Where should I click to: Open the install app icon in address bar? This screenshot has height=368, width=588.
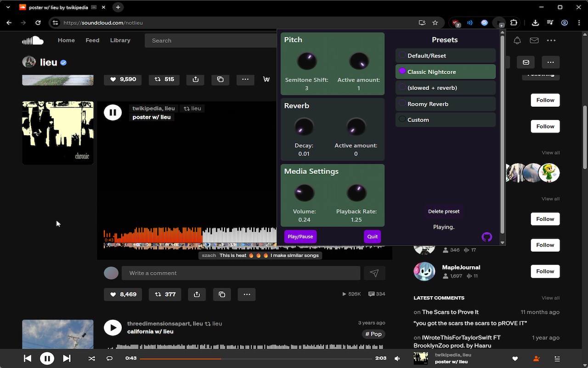pyautogui.click(x=422, y=23)
